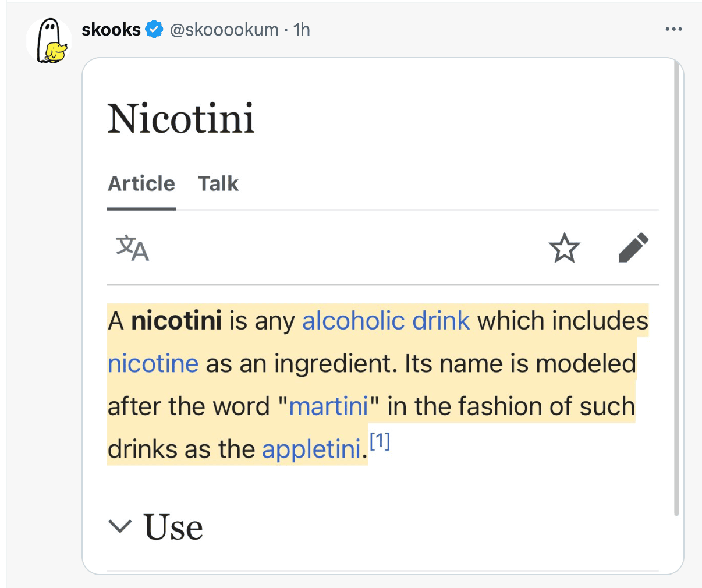Open the tweet's three-dot more options menu
The width and height of the screenshot is (702, 588).
coord(673,29)
